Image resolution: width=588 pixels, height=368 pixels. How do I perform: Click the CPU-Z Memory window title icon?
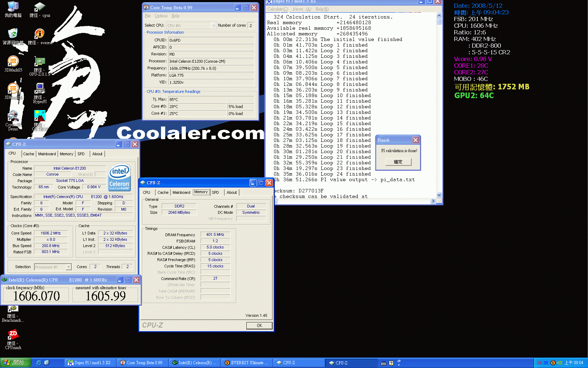click(143, 183)
